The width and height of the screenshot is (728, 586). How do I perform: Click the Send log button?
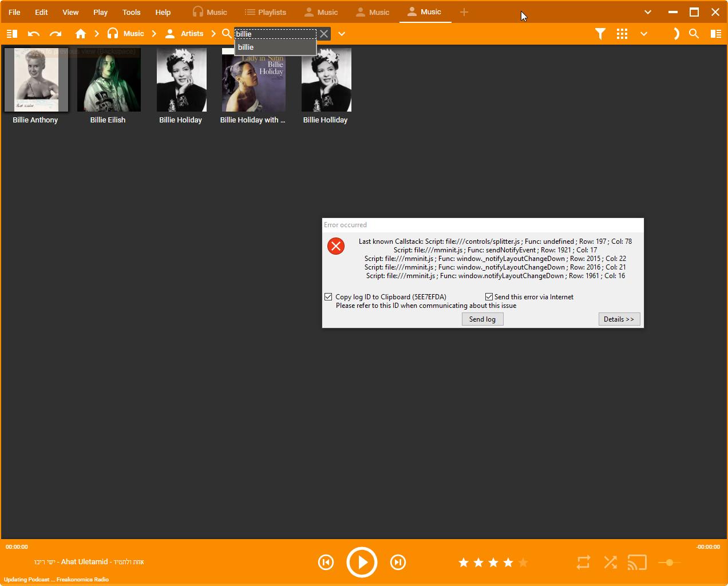click(482, 319)
